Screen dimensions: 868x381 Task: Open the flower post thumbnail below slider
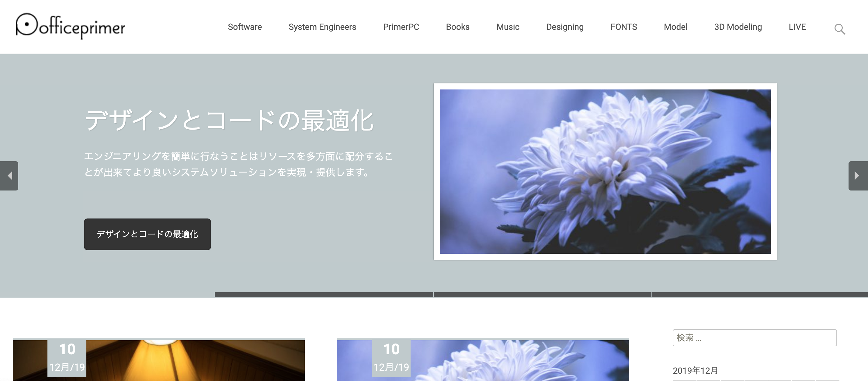pyautogui.click(x=483, y=360)
